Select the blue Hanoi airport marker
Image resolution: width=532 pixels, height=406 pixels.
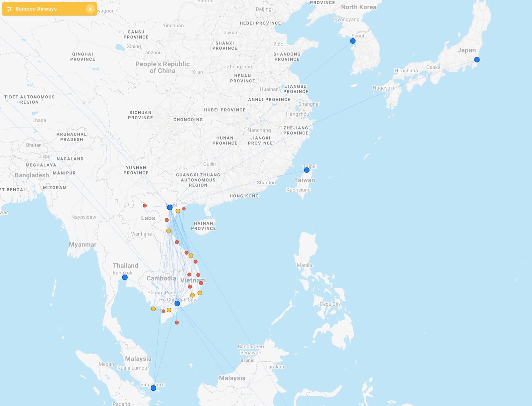click(x=170, y=208)
